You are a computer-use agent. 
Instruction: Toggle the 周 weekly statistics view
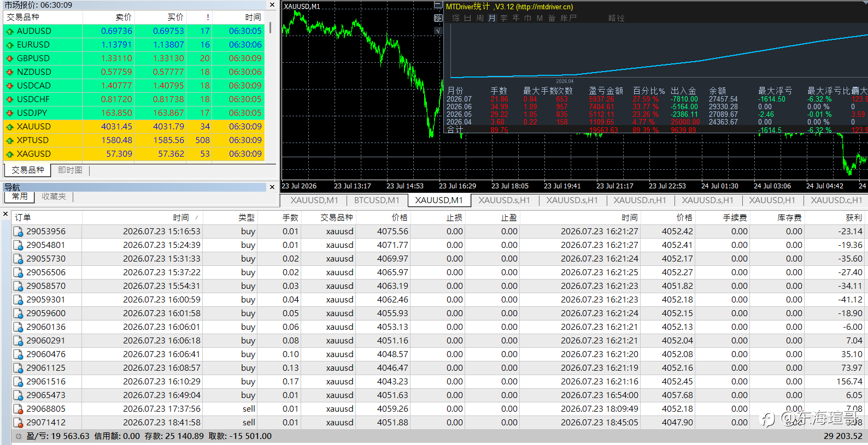[x=479, y=18]
